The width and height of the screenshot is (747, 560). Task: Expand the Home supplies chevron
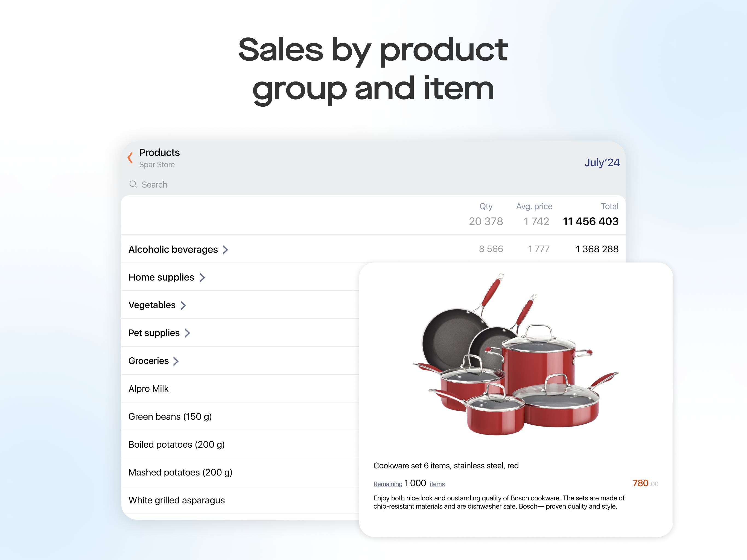tap(202, 278)
